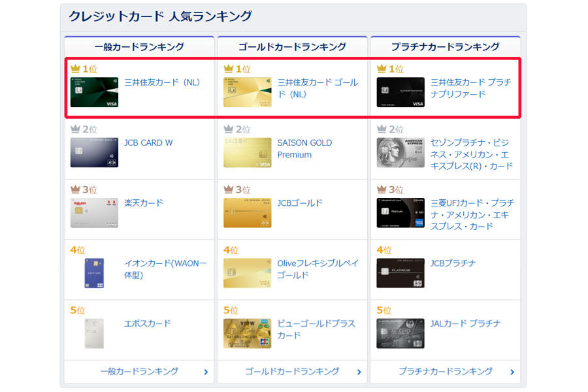
Task: Click the エポスカード link
Action: pyautogui.click(x=148, y=323)
